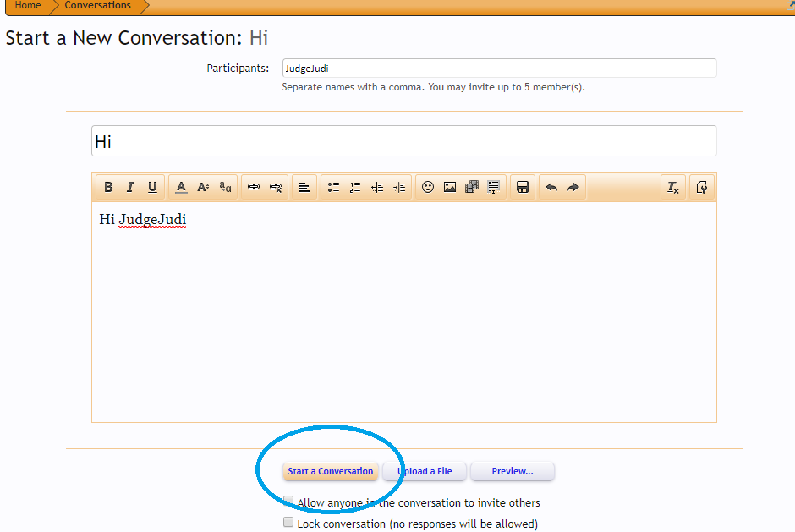Open the text color picker

[x=181, y=187]
